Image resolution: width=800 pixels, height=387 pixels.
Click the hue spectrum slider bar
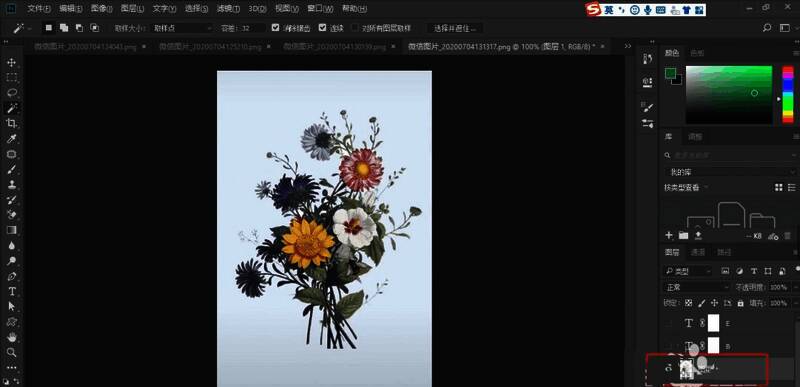point(788,94)
